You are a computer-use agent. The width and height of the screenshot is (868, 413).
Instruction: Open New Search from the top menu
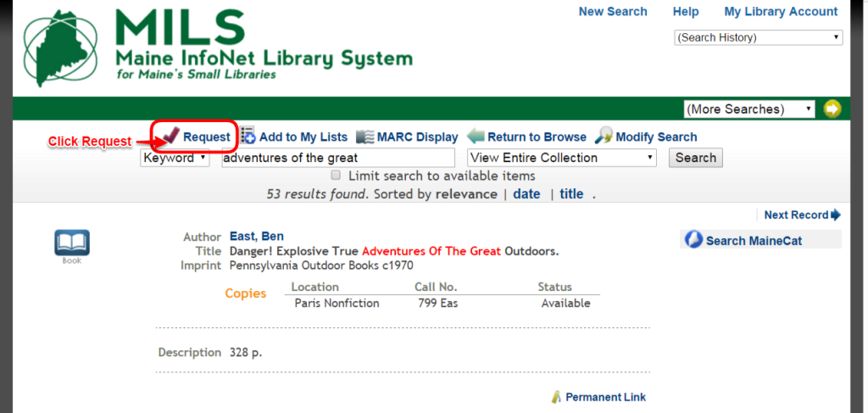[612, 12]
